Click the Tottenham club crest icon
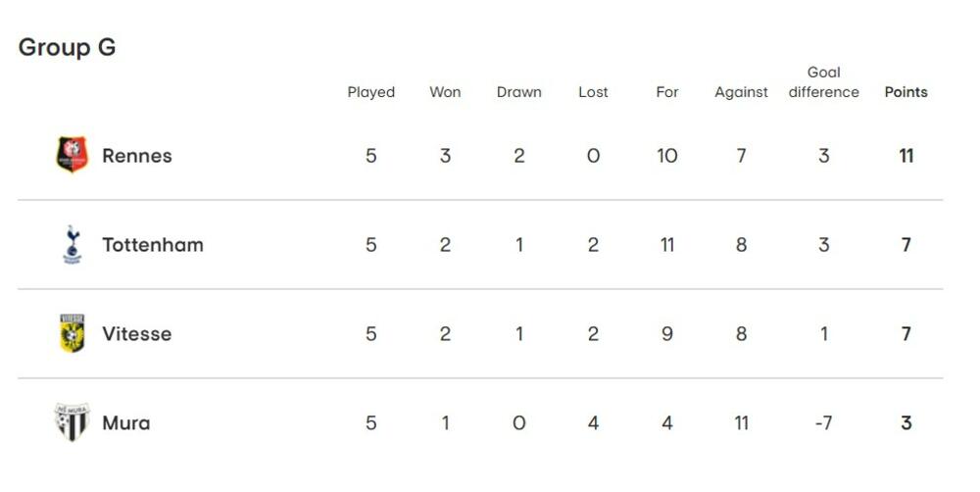980x492 pixels. coord(72,245)
